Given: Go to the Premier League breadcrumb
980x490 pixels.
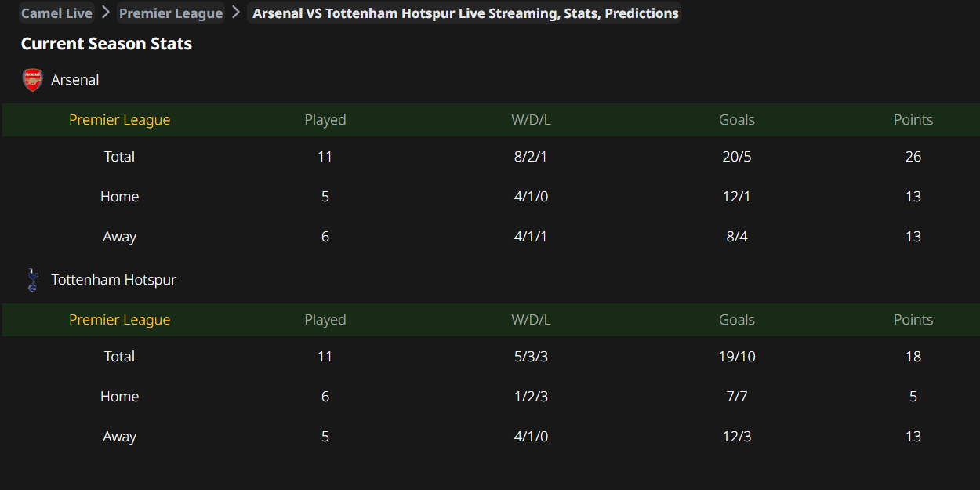Looking at the screenshot, I should [x=171, y=13].
